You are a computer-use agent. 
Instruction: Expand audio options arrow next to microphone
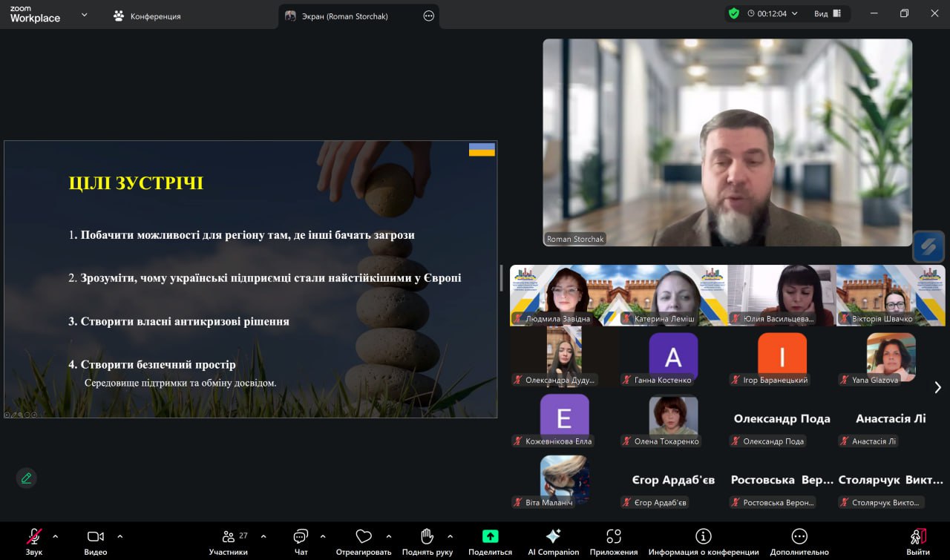pos(55,536)
